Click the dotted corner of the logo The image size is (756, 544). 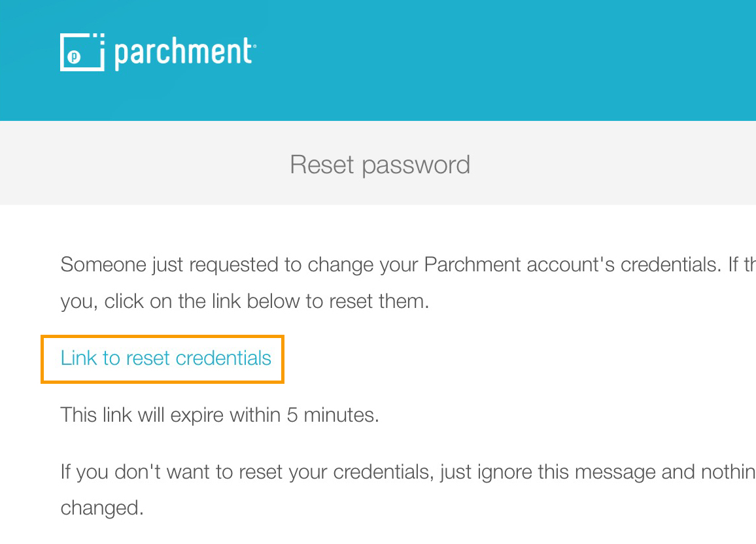click(x=98, y=38)
